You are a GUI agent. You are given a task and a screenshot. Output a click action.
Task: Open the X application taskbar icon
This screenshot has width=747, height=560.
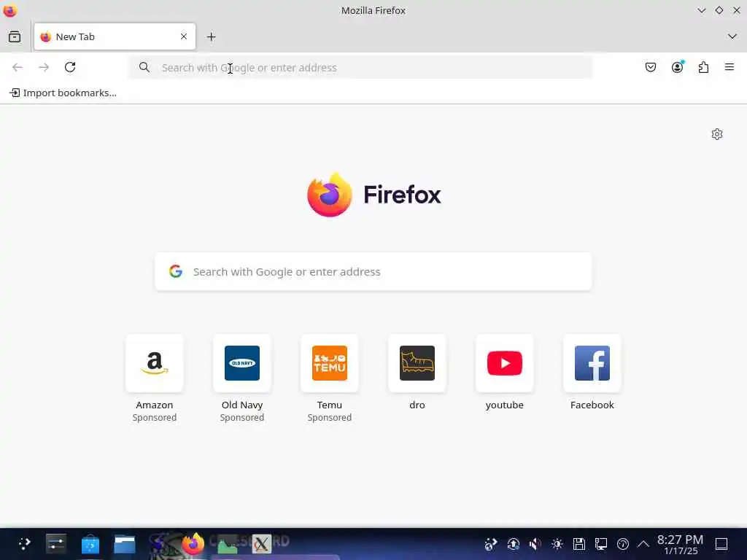pyautogui.click(x=262, y=544)
